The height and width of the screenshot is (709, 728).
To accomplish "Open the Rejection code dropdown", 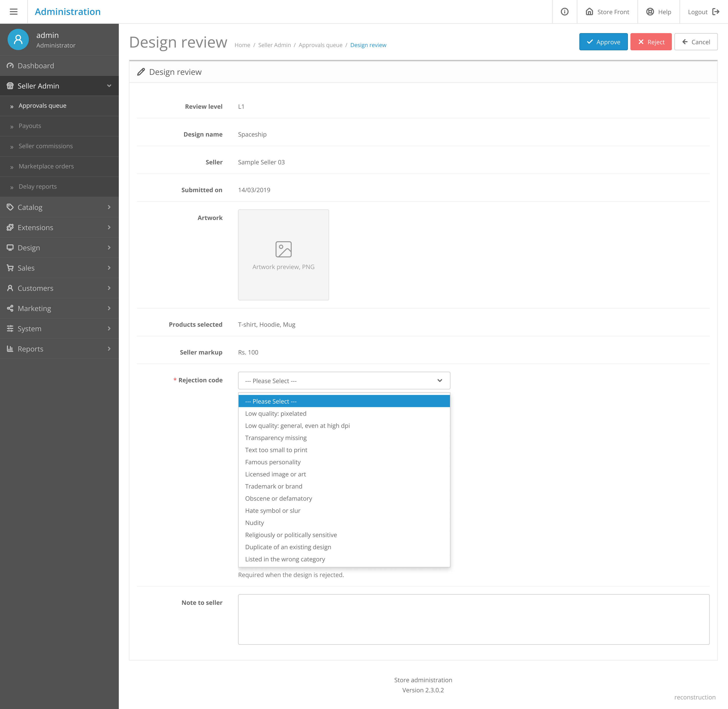I will pyautogui.click(x=344, y=381).
